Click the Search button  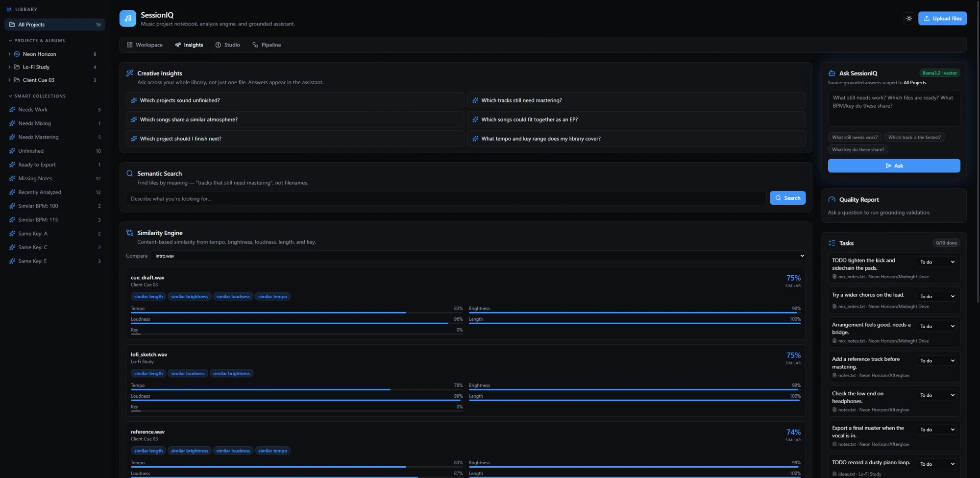(x=787, y=198)
